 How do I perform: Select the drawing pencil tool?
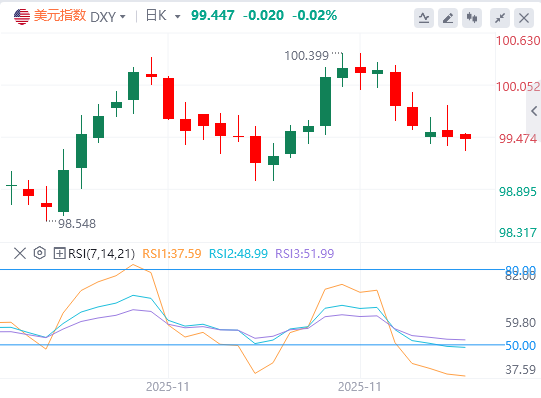tap(448, 18)
